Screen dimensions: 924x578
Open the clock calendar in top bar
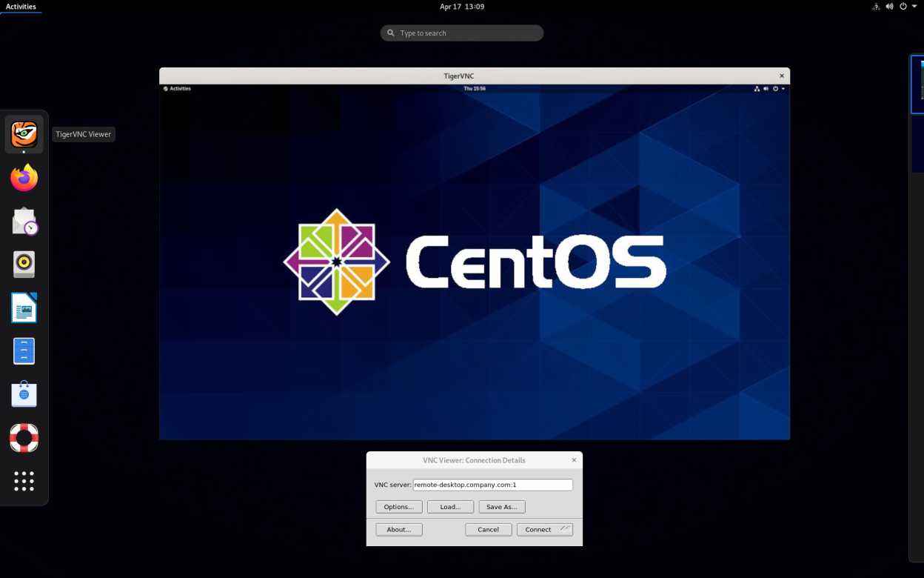point(462,7)
